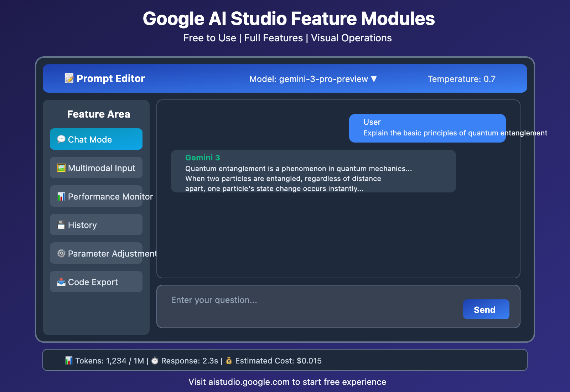Select Performance Monitor from Feature Area
The height and width of the screenshot is (392, 570).
click(96, 196)
